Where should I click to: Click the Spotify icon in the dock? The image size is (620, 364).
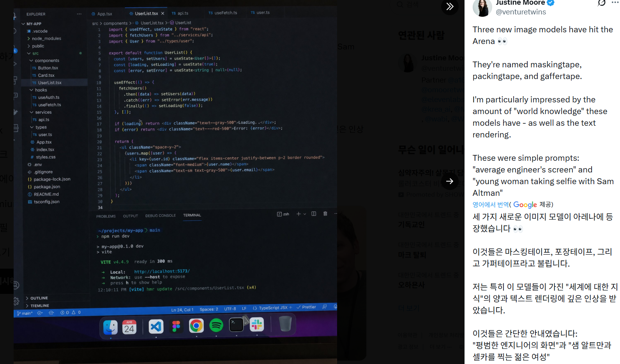point(216,325)
